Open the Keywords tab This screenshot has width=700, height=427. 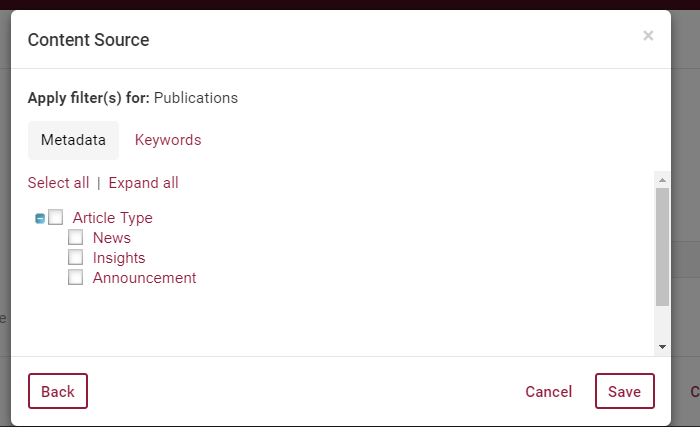tap(168, 140)
